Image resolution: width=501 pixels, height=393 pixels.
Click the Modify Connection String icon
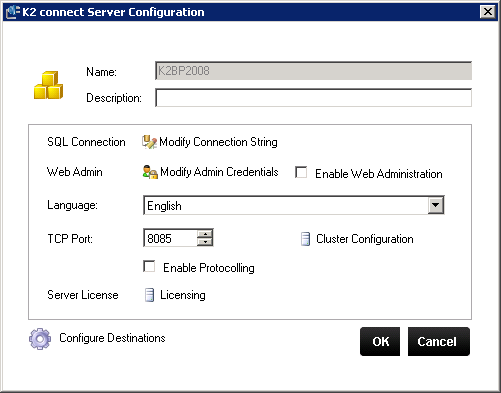(149, 142)
